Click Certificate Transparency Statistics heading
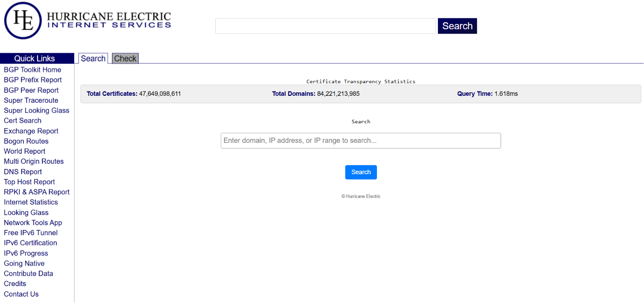The image size is (644, 304). 361,81
